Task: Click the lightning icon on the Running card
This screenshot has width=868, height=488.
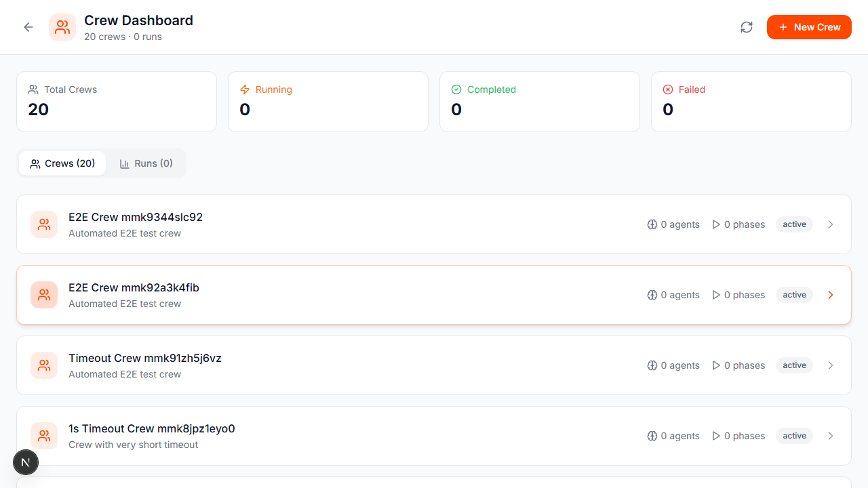Action: coord(245,89)
